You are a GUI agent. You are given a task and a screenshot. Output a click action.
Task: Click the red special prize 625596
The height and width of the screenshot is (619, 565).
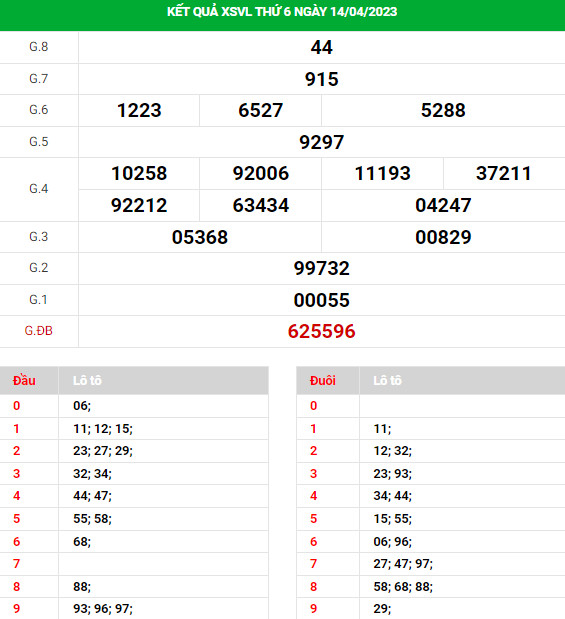tap(321, 331)
